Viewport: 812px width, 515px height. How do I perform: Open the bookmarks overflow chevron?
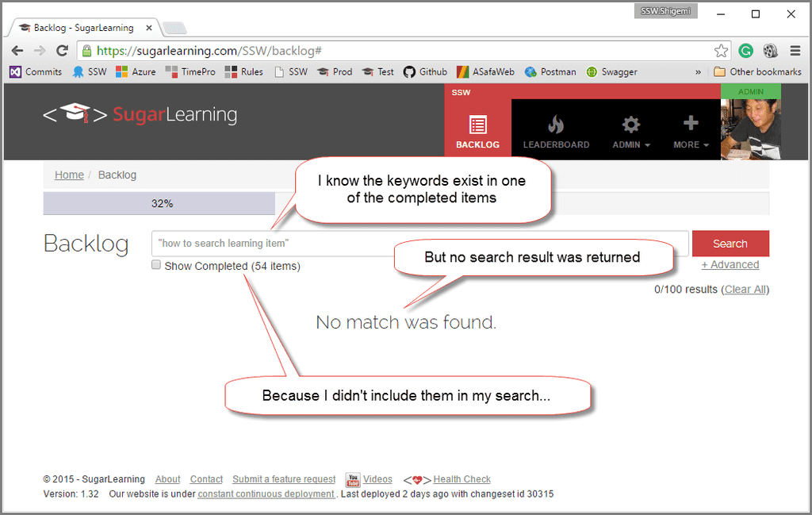pyautogui.click(x=698, y=71)
